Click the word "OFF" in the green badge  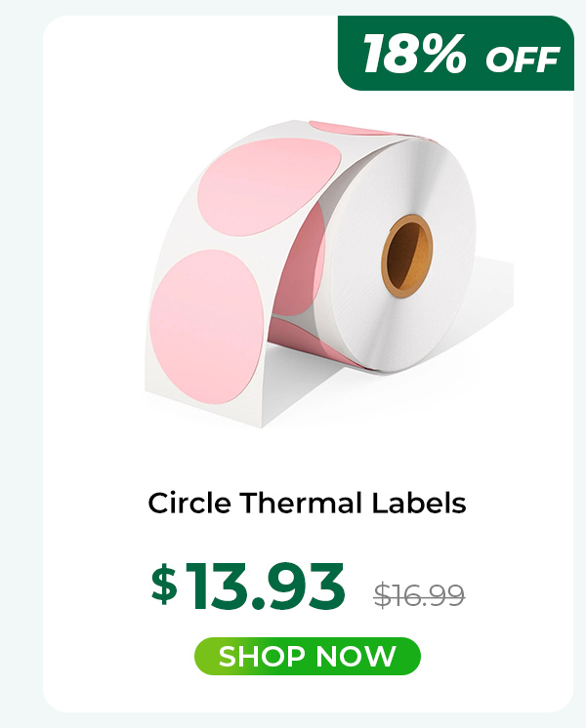[x=523, y=60]
